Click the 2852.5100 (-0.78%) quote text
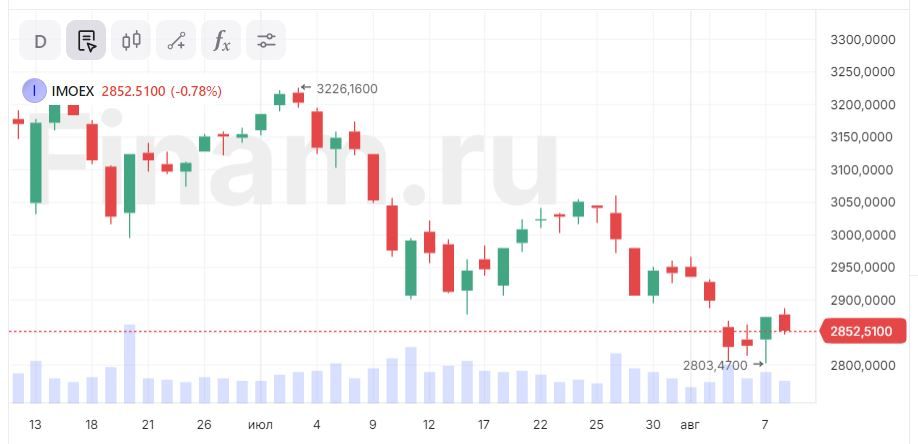Image resolution: width=918 pixels, height=444 pixels. (162, 91)
